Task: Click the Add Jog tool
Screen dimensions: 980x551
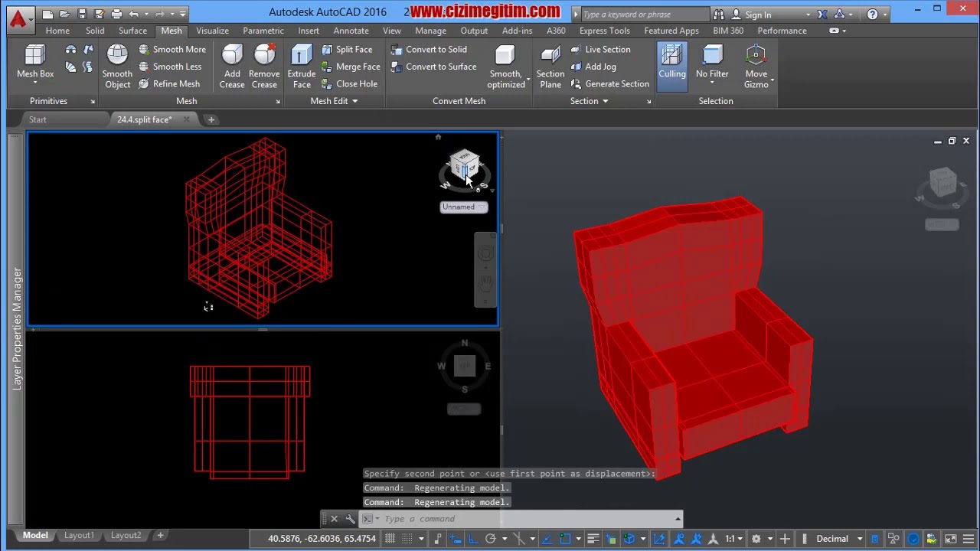Action: pyautogui.click(x=593, y=67)
